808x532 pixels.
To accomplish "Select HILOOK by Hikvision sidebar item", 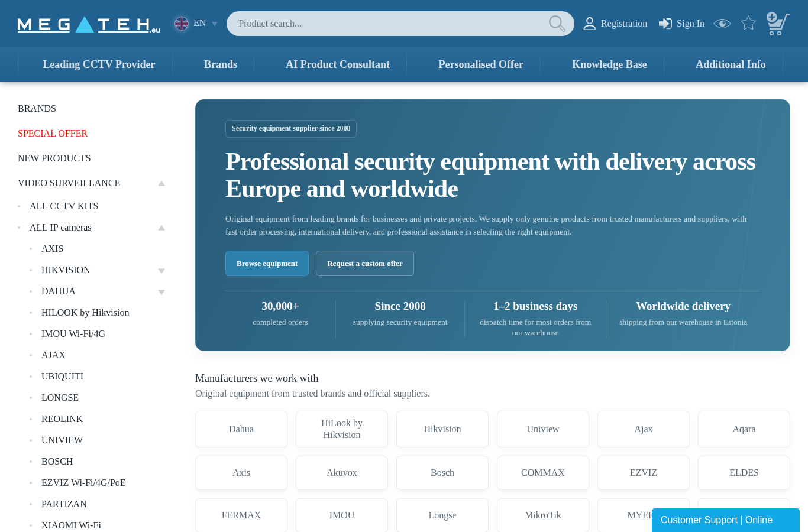I will pos(85,313).
